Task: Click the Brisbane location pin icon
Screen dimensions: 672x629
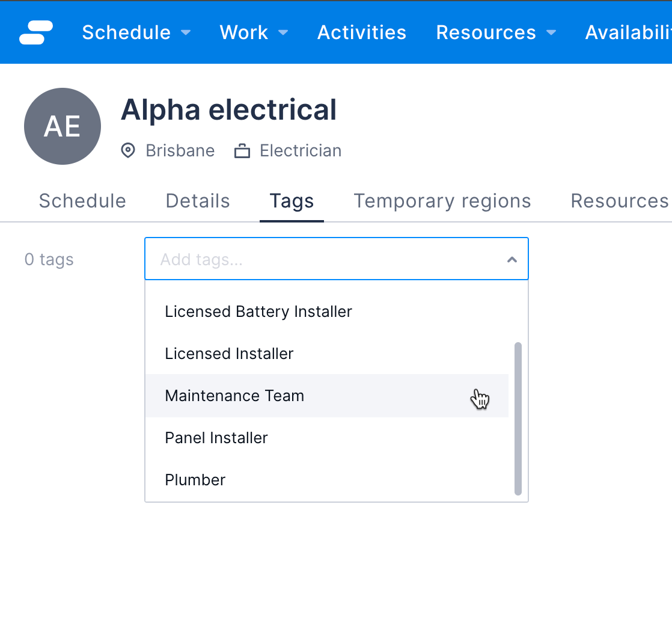Action: (127, 150)
